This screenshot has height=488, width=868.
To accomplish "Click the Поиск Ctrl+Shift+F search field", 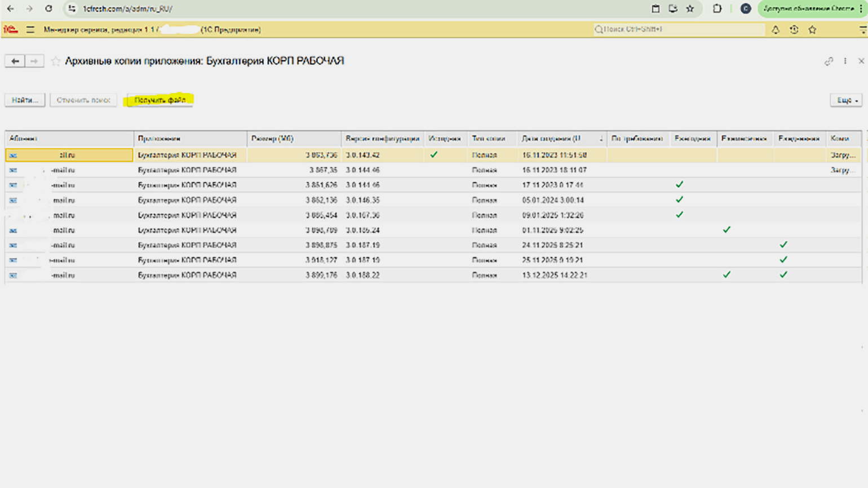I will tap(679, 29).
